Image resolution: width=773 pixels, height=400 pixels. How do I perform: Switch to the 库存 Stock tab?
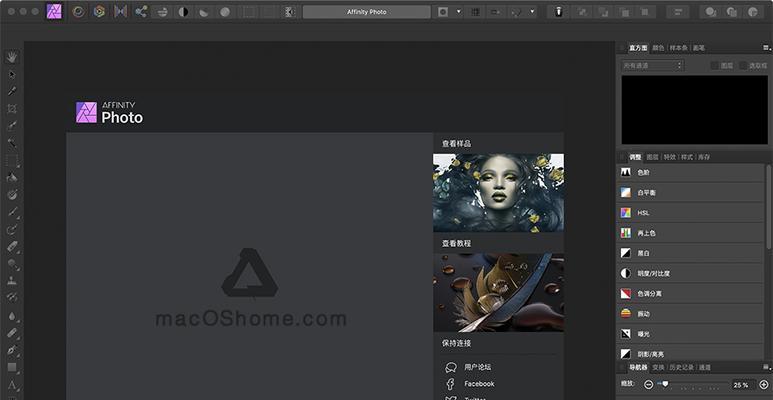click(704, 157)
